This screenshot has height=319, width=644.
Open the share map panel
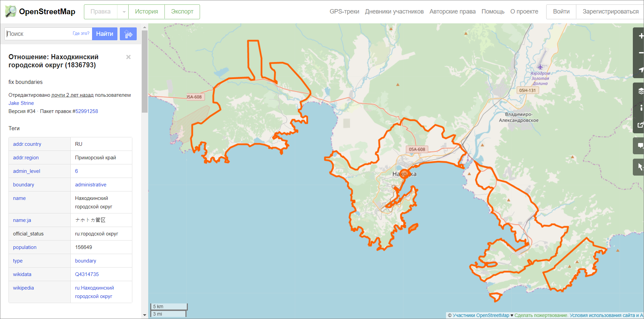[640, 125]
